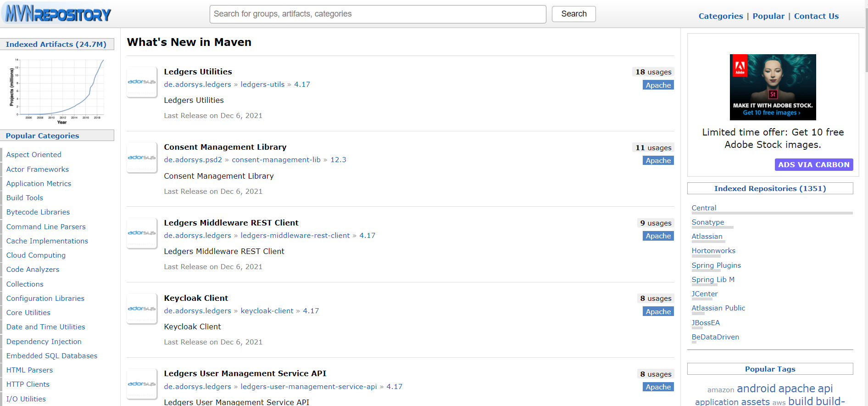Image resolution: width=868 pixels, height=406 pixels.
Task: Open ledgers-middleware-rest-client artifact link
Action: pos(295,236)
